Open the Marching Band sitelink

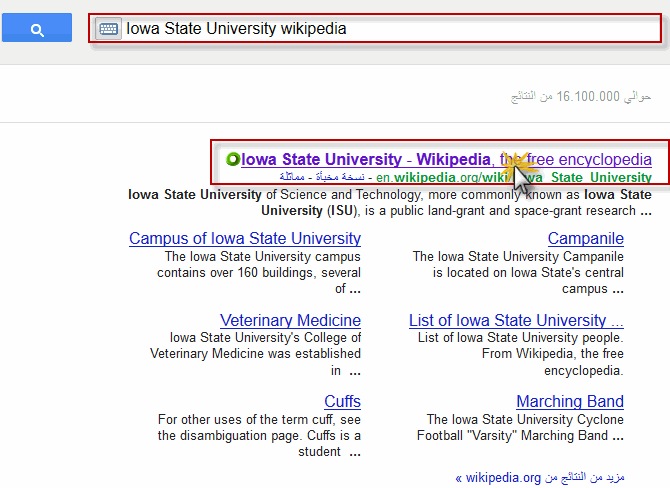coord(570,401)
